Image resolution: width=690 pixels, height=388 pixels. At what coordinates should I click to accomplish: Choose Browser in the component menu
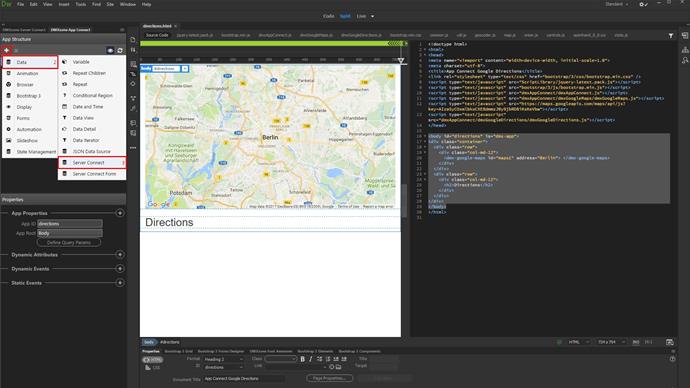tap(30, 84)
